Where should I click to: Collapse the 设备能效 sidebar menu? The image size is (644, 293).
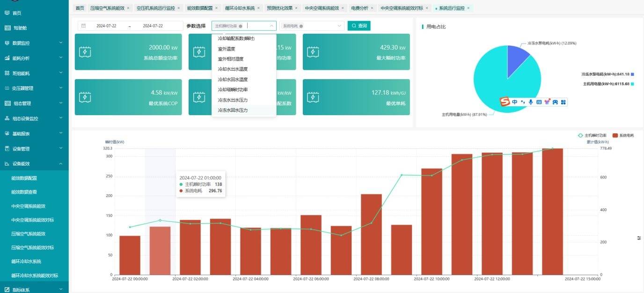click(x=34, y=164)
